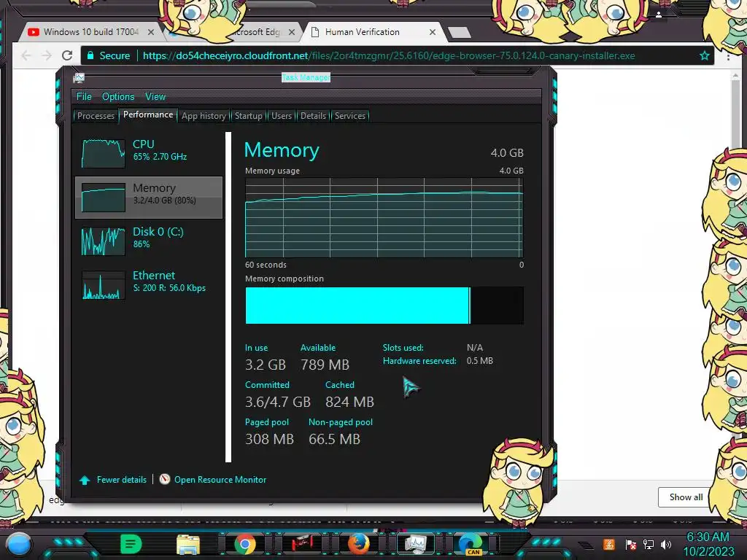
Task: Click the CPU usage mini graph thumbnail
Action: [x=104, y=153]
